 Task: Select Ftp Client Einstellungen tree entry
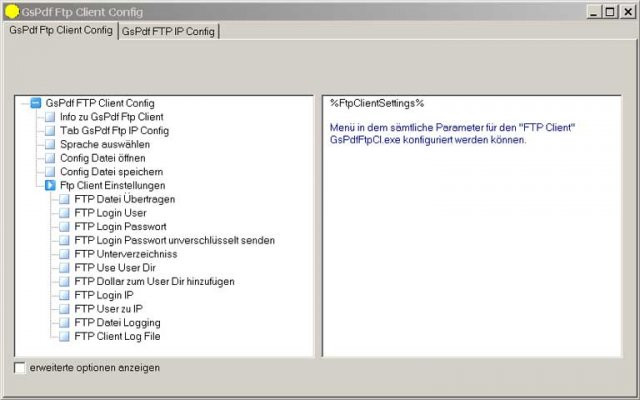(x=113, y=186)
